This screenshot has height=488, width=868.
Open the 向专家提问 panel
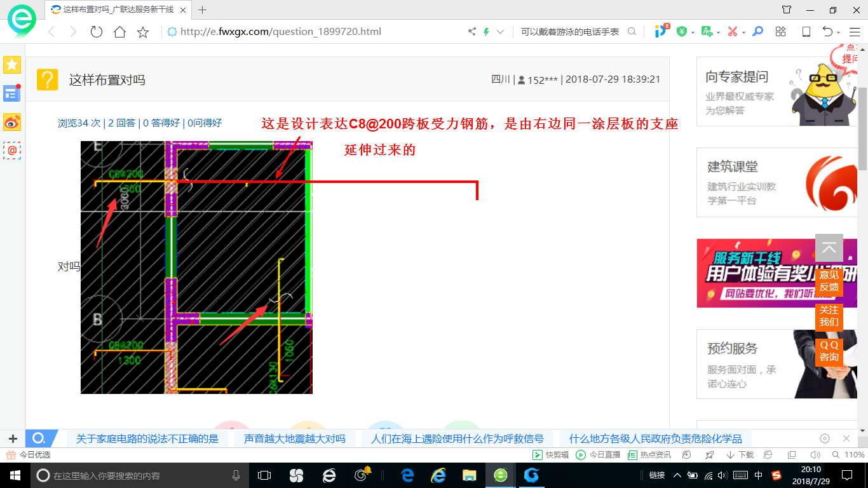(777, 91)
